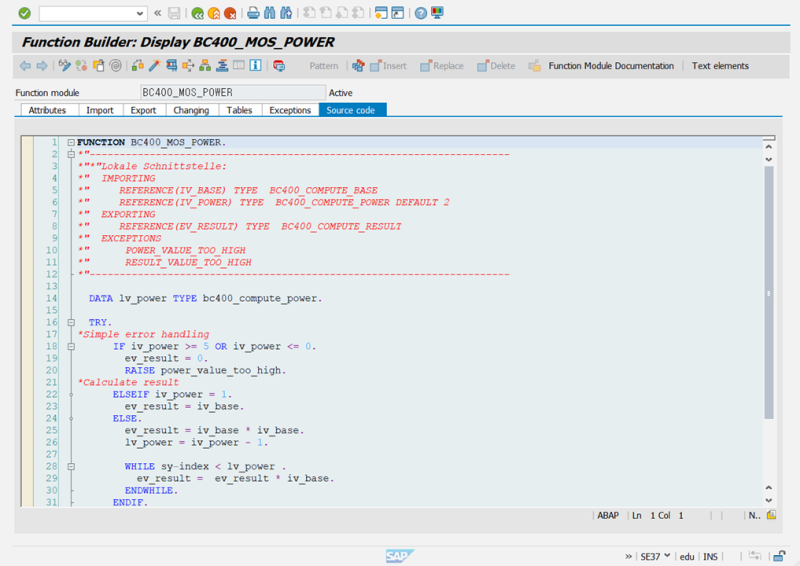This screenshot has width=800, height=566.
Task: Click the editor vertical scrollbar thumb
Action: (769, 292)
